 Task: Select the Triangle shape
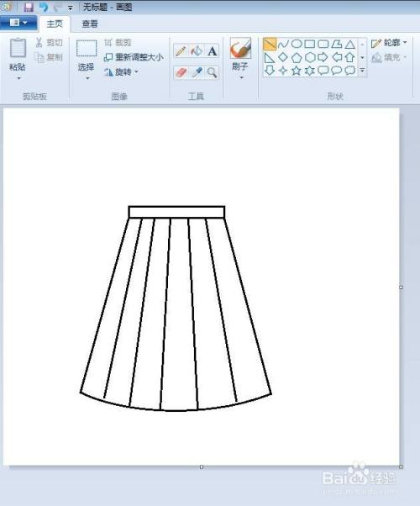click(350, 45)
